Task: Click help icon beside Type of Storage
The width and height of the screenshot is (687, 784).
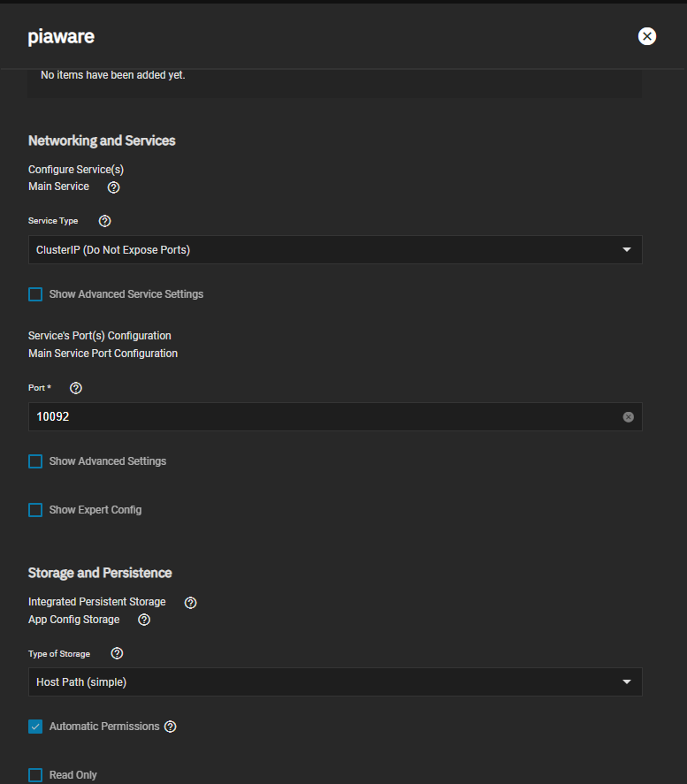Action: pos(117,653)
